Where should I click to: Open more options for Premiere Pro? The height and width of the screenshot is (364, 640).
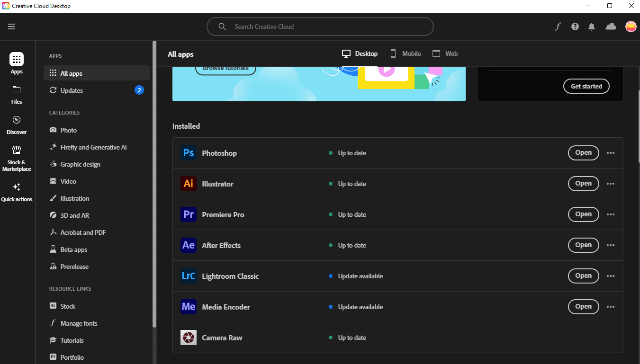611,214
